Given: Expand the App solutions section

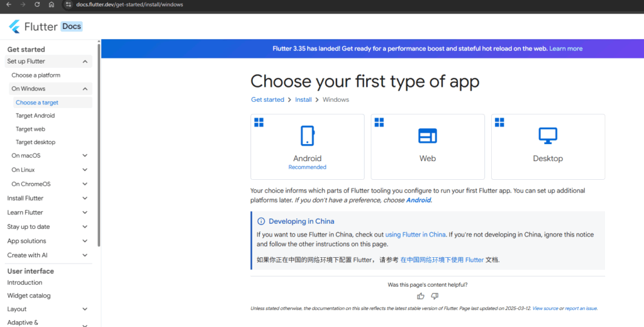Looking at the screenshot, I should pyautogui.click(x=85, y=241).
